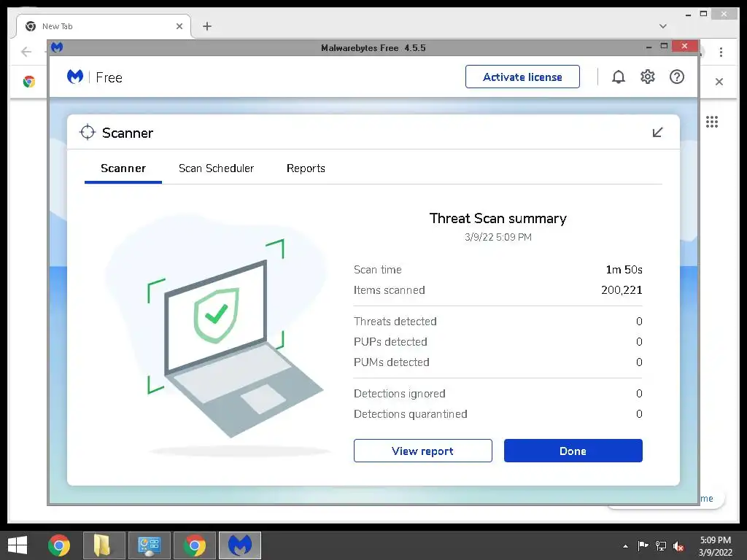This screenshot has height=560, width=747.
Task: Click Malwarebytes taskbar icon
Action: click(240, 545)
